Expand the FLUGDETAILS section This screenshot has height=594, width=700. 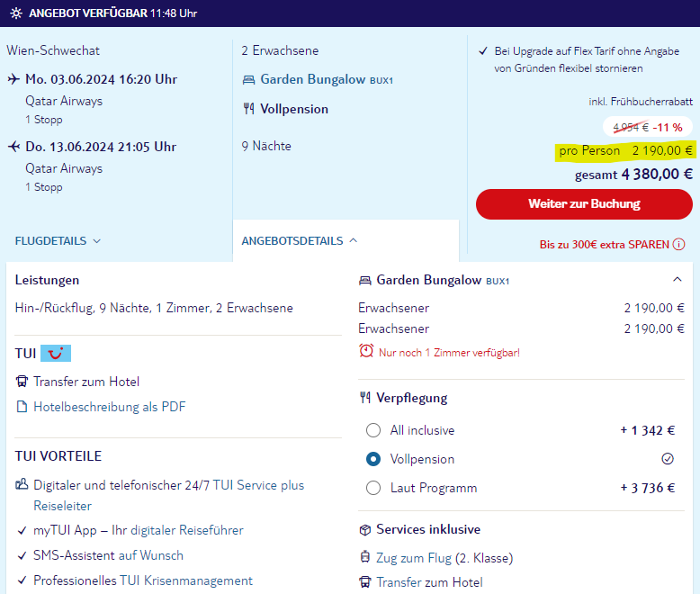point(58,241)
